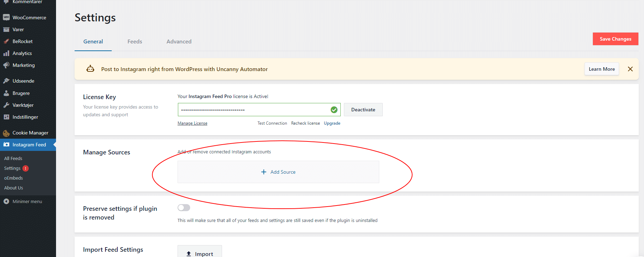Switch to the Feeds tab
Viewport: 644px width, 257px height.
pos(134,41)
